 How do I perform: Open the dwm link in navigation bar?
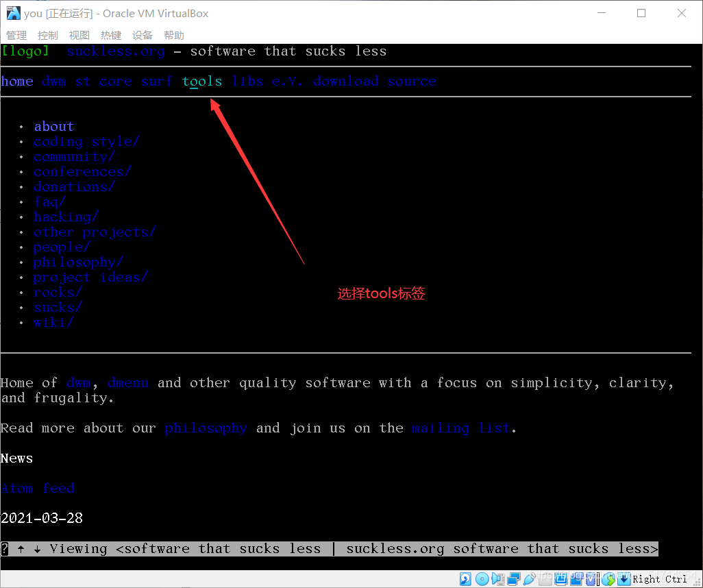pyautogui.click(x=54, y=81)
